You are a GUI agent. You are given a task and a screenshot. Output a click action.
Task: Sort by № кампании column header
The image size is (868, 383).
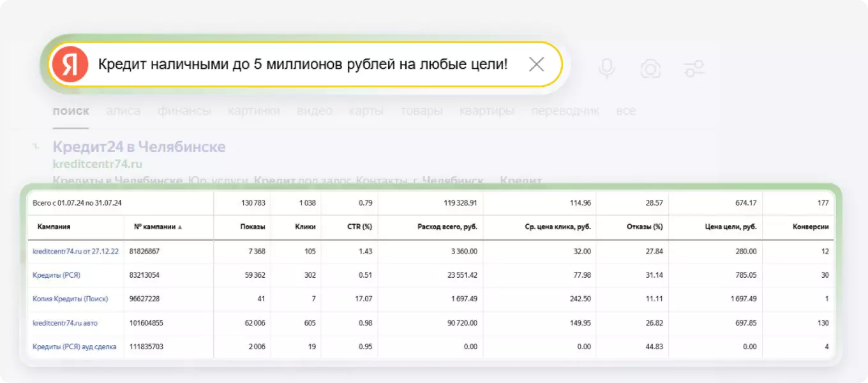pos(157,227)
